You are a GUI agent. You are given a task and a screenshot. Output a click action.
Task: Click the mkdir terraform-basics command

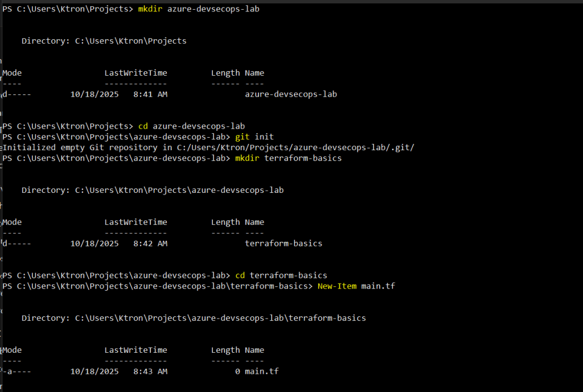point(288,158)
